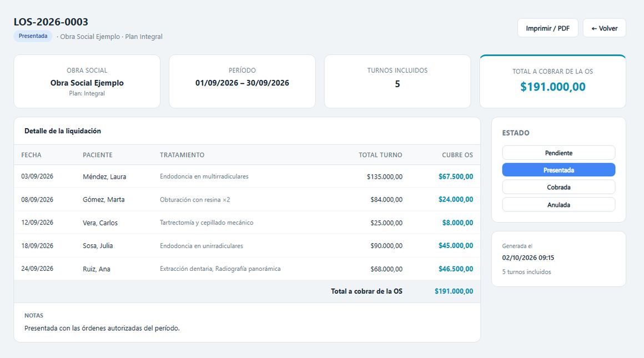Select patient Méndez, Laura
Screen dimensions: 644x358
104,177
